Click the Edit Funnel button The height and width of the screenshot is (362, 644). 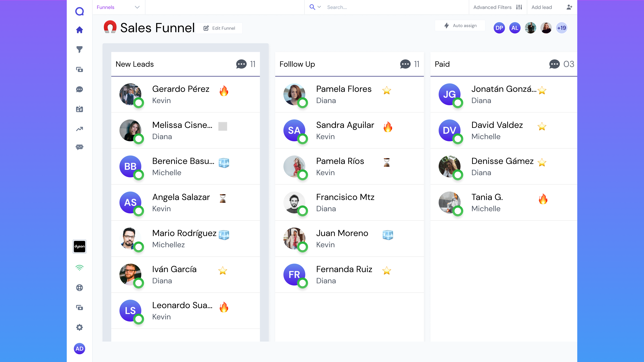(219, 28)
